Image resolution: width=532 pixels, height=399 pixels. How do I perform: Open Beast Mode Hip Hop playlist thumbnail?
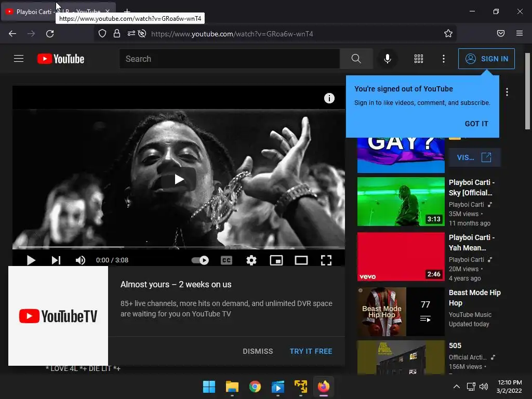(401, 312)
